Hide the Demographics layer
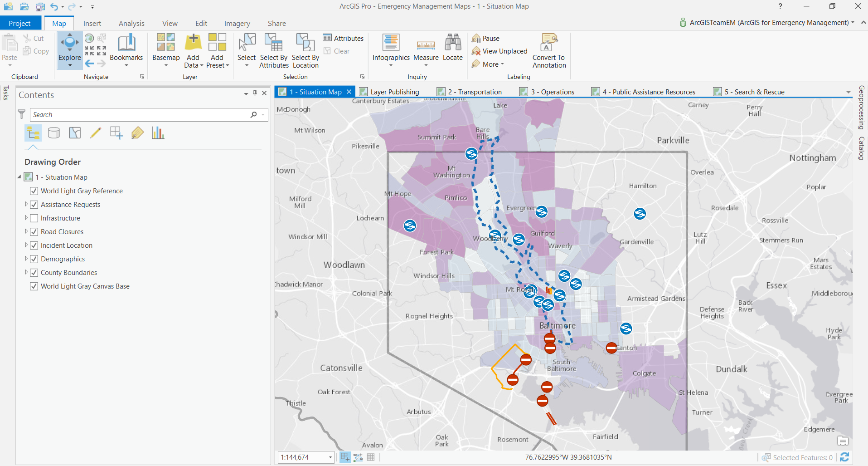The height and width of the screenshot is (466, 868). click(x=34, y=259)
